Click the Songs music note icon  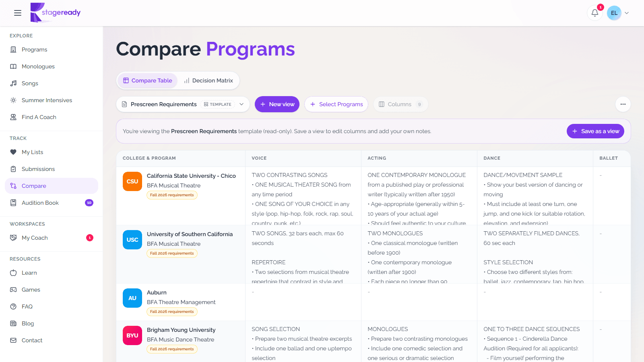click(13, 83)
